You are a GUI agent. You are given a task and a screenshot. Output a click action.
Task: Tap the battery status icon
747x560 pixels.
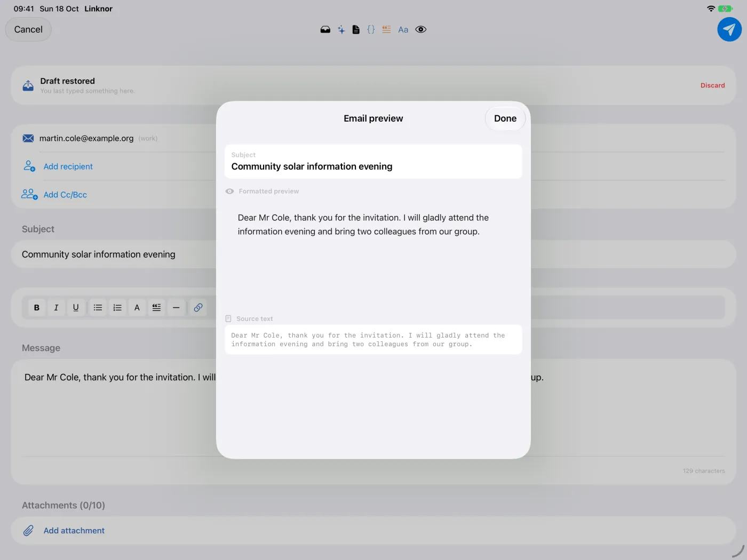click(x=725, y=9)
